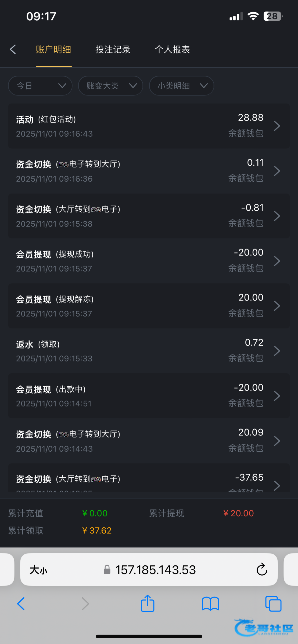The width and height of the screenshot is (298, 644).
Task: Open the 提现解冻 20.00 record chevron
Action: click(x=277, y=306)
